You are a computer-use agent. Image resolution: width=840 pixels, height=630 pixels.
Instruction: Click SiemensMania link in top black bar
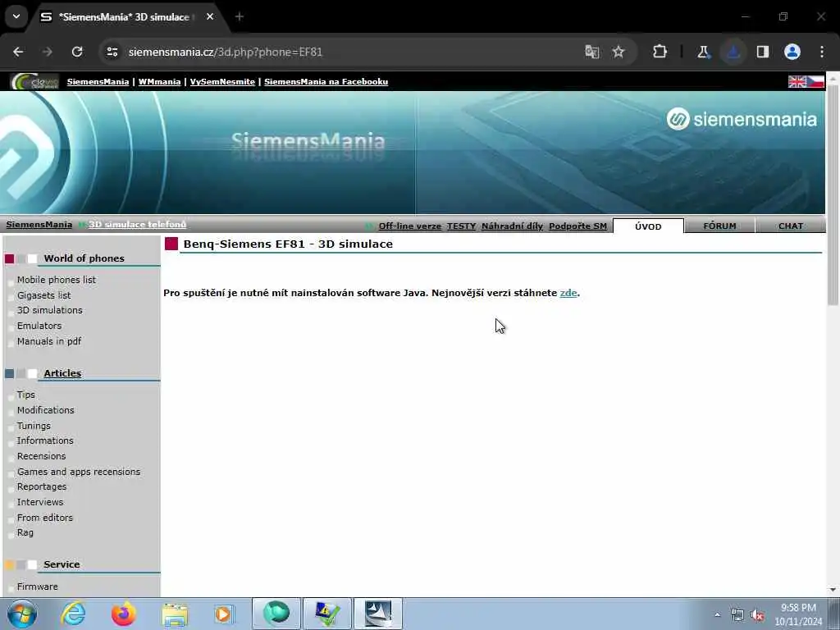(x=98, y=81)
